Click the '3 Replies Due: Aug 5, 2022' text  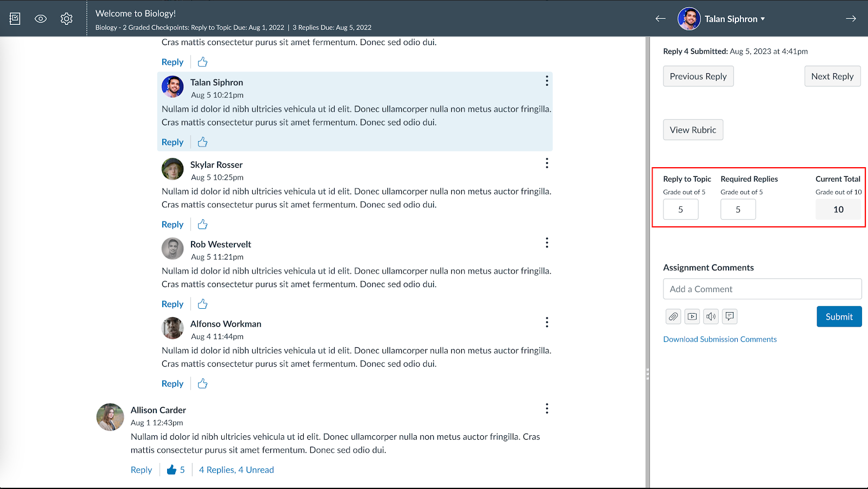(332, 28)
